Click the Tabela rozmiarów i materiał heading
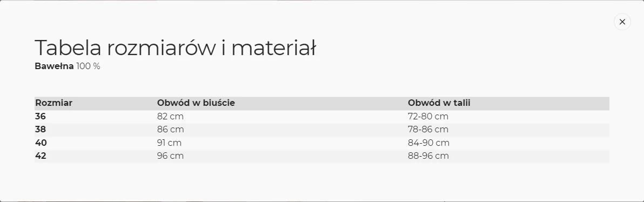The height and width of the screenshot is (202, 644). (x=176, y=48)
